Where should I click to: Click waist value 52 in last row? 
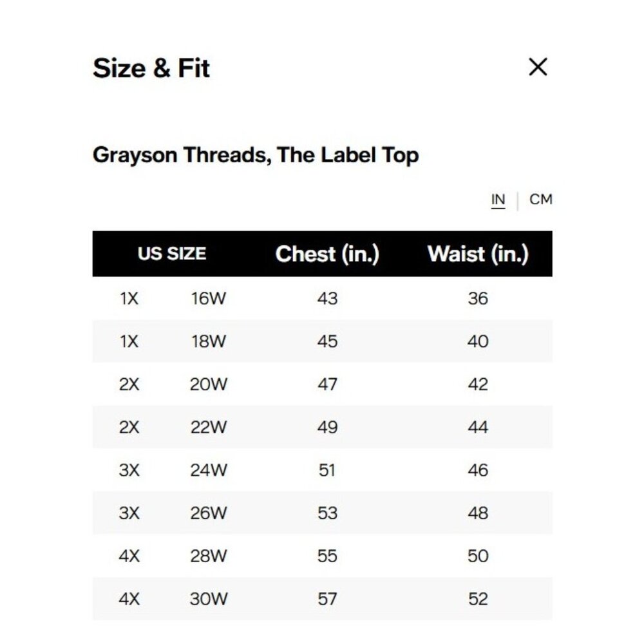click(x=478, y=599)
